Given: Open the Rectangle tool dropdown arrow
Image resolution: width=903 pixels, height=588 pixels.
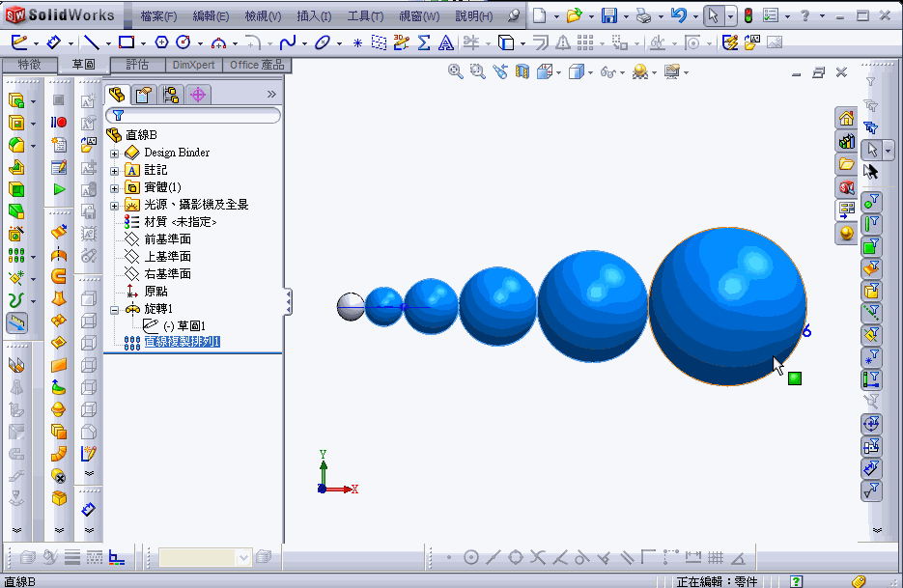Looking at the screenshot, I should tap(143, 43).
